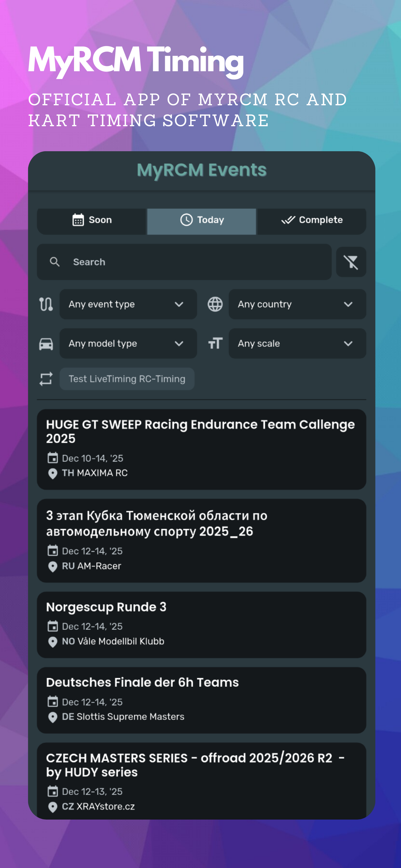Click the DE Slottis Supreme Masters text
The height and width of the screenshot is (868, 401).
(123, 716)
